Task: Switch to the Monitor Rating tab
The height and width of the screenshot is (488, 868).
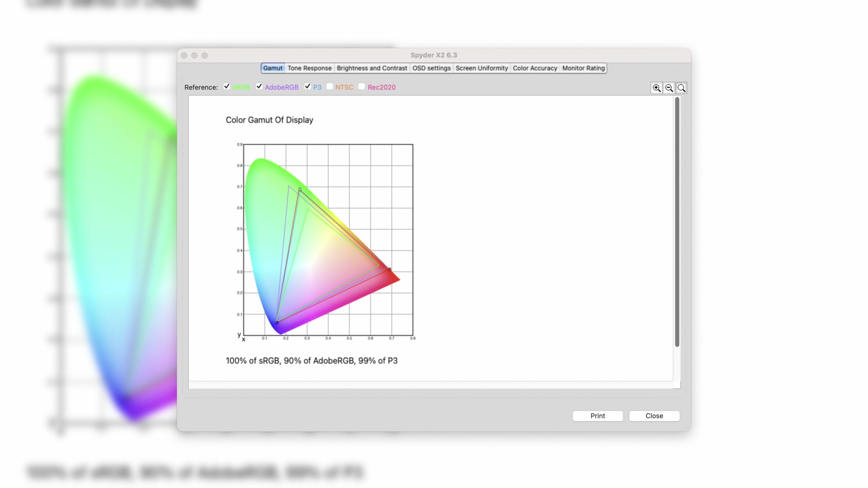Action: pyautogui.click(x=583, y=68)
